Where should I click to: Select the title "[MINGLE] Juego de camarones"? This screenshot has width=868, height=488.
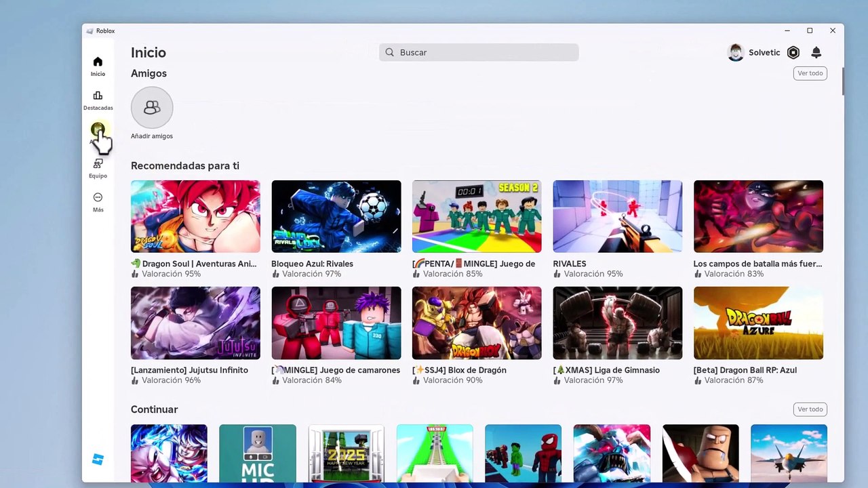336,370
